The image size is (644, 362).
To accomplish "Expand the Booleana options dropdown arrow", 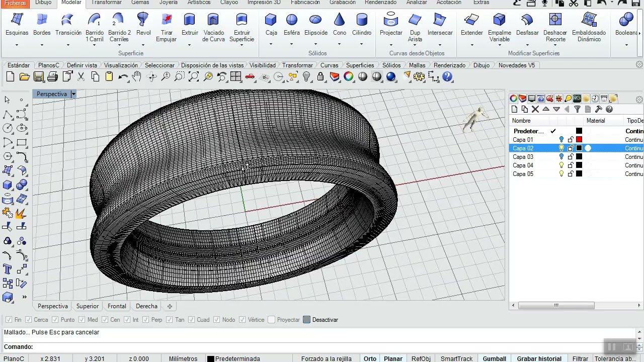I will (626, 45).
